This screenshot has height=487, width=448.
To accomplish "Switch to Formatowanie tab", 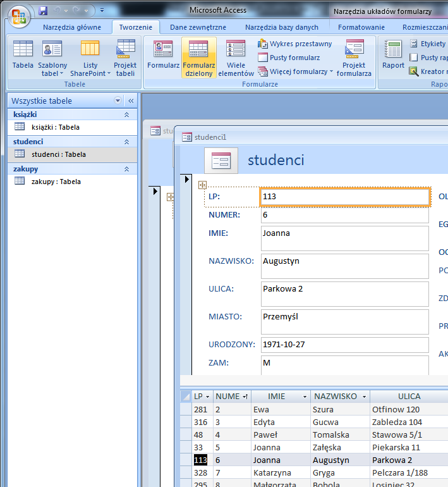I will 361,27.
